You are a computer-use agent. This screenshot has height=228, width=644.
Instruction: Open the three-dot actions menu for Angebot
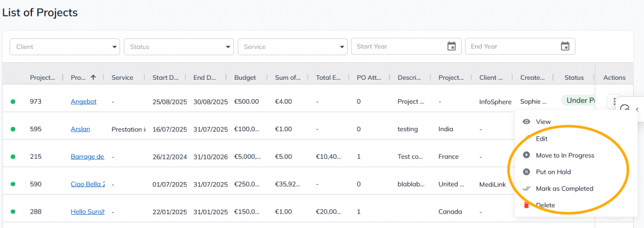tap(614, 101)
